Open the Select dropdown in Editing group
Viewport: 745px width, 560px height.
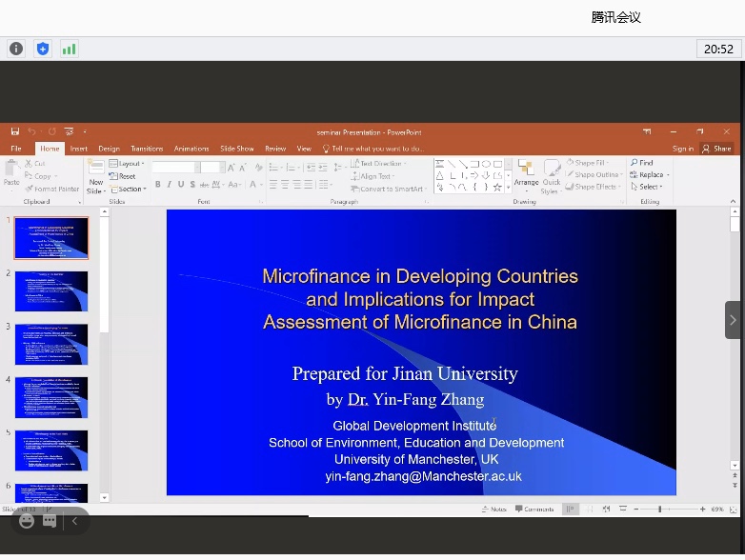(647, 187)
